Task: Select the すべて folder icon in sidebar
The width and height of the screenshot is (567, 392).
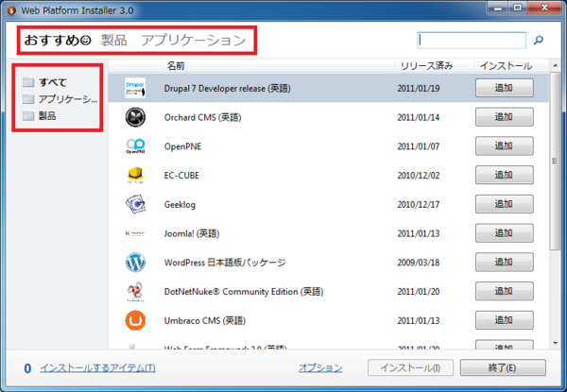Action: point(28,82)
